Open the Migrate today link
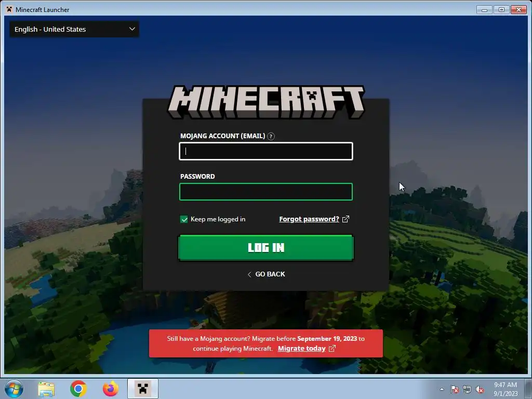Viewport: 532px width, 399px height. (302, 349)
